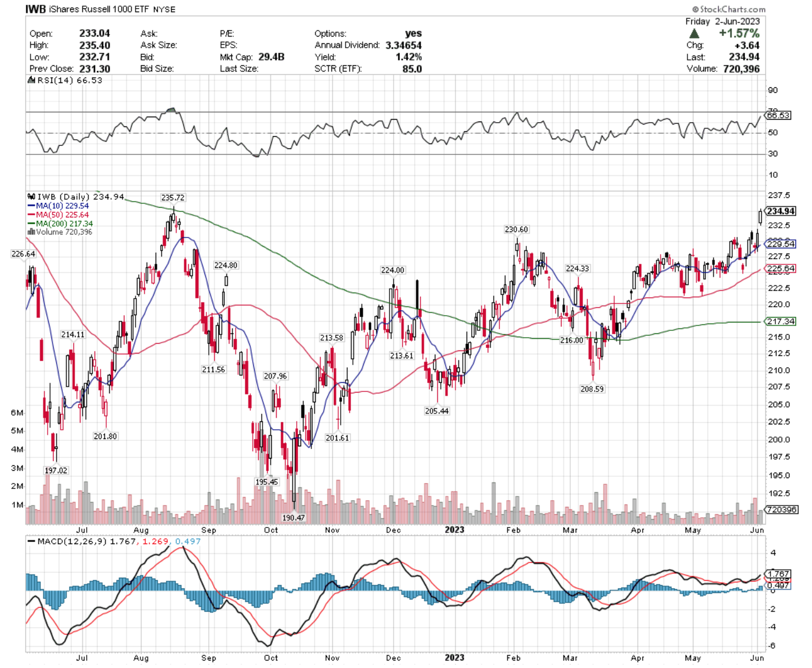Click the 201.61 price label
812x668 pixels.
[338, 438]
